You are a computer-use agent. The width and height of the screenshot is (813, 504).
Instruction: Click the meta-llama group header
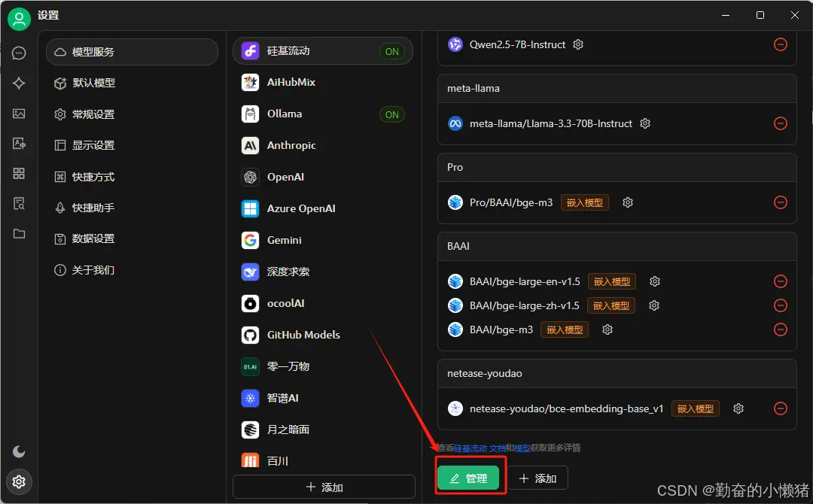(x=617, y=89)
